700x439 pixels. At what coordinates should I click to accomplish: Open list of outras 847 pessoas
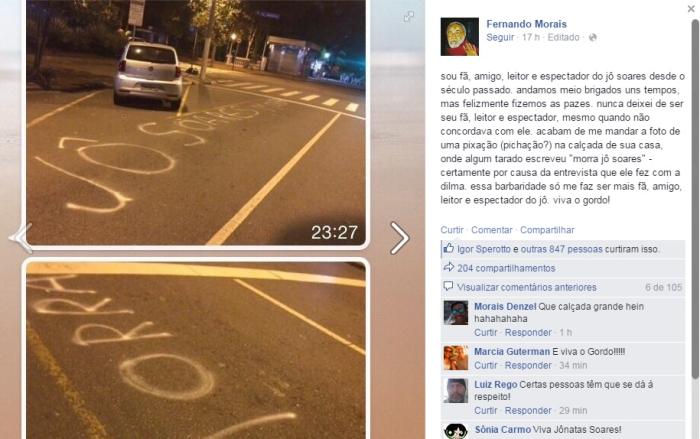coord(562,249)
